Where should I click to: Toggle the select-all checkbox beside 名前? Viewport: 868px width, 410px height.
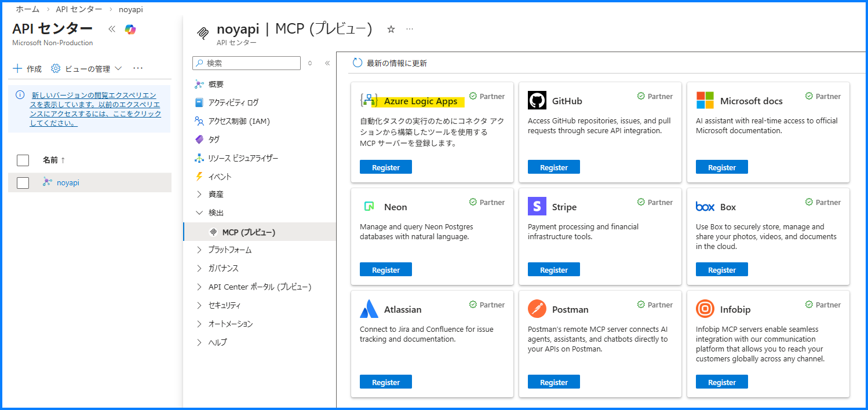tap(23, 160)
